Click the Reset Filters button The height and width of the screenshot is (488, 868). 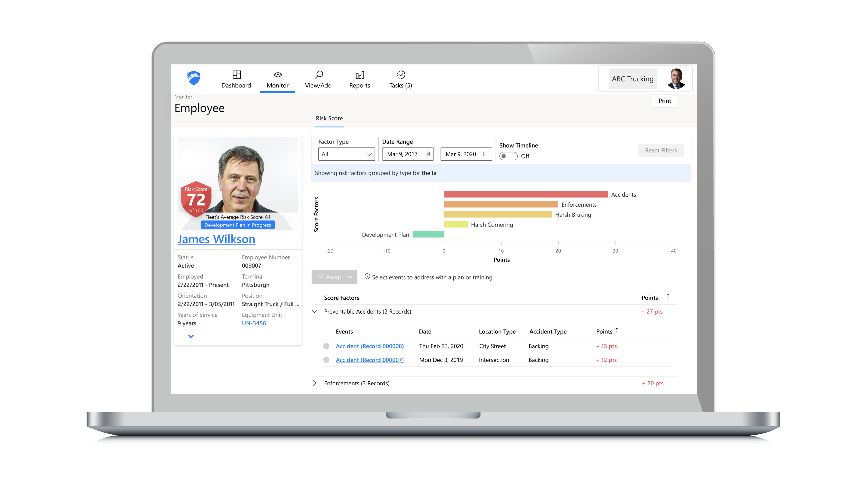pyautogui.click(x=661, y=150)
